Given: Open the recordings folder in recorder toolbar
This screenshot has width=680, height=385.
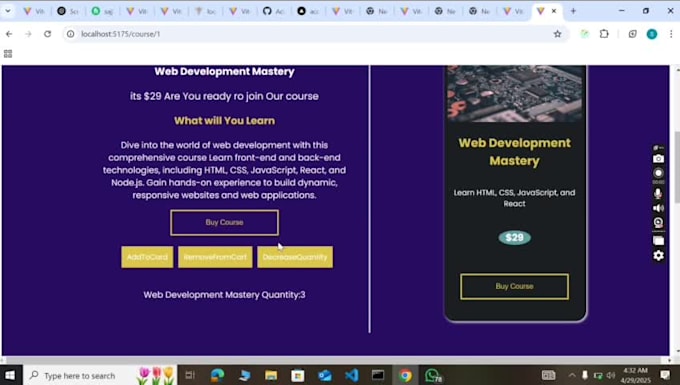Looking at the screenshot, I should 658,241.
